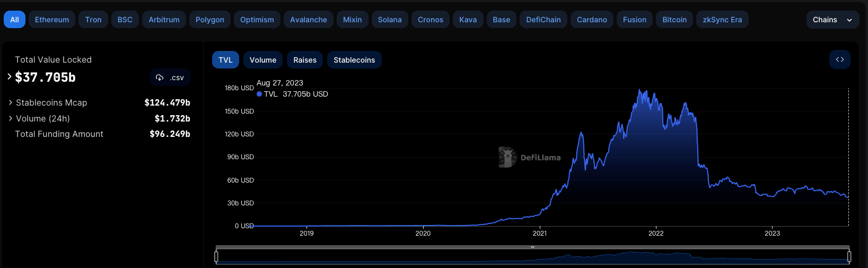Toggle the Stablecoins chart overlay
Image resolution: width=868 pixels, height=268 pixels.
354,60
